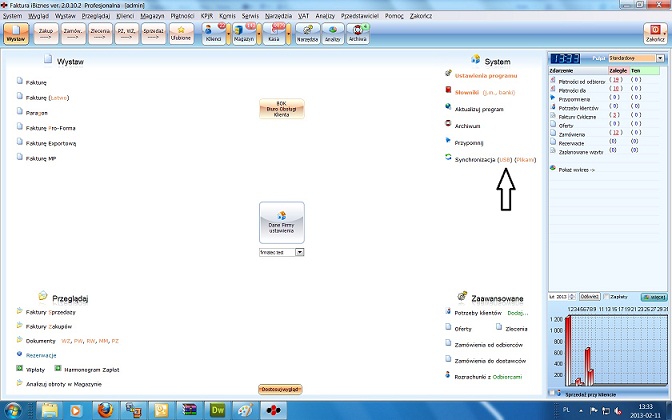Open Harmonogram Zapłat link

(92, 370)
